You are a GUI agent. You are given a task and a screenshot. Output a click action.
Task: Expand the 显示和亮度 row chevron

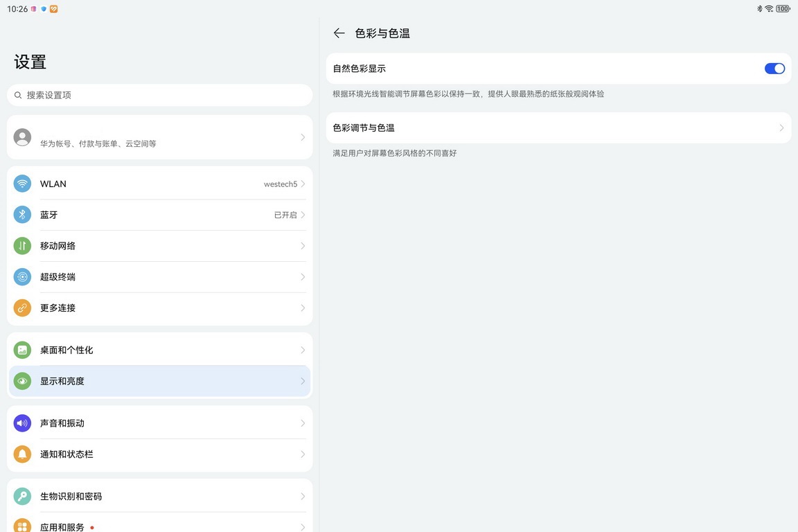303,381
